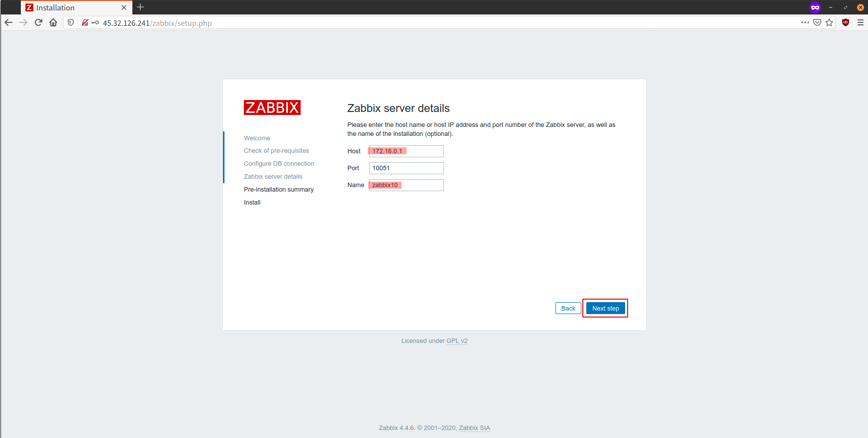This screenshot has height=438, width=868.
Task: Reload the current page
Action: pyautogui.click(x=38, y=22)
